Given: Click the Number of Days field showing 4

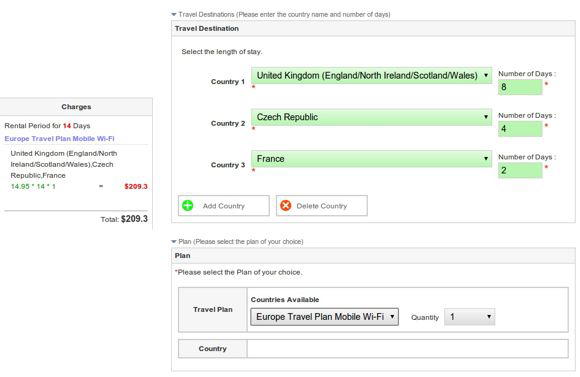Looking at the screenshot, I should pyautogui.click(x=520, y=129).
